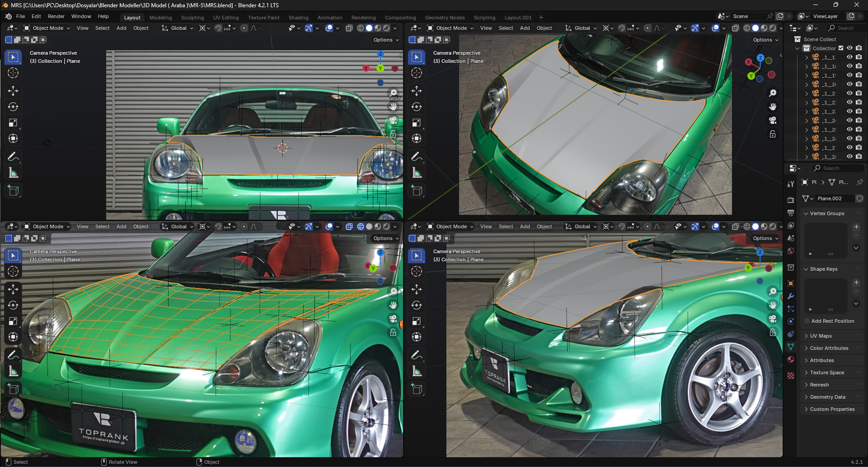This screenshot has width=868, height=467.
Task: Open Object Mode dropdown in top-left viewport
Action: (x=47, y=28)
